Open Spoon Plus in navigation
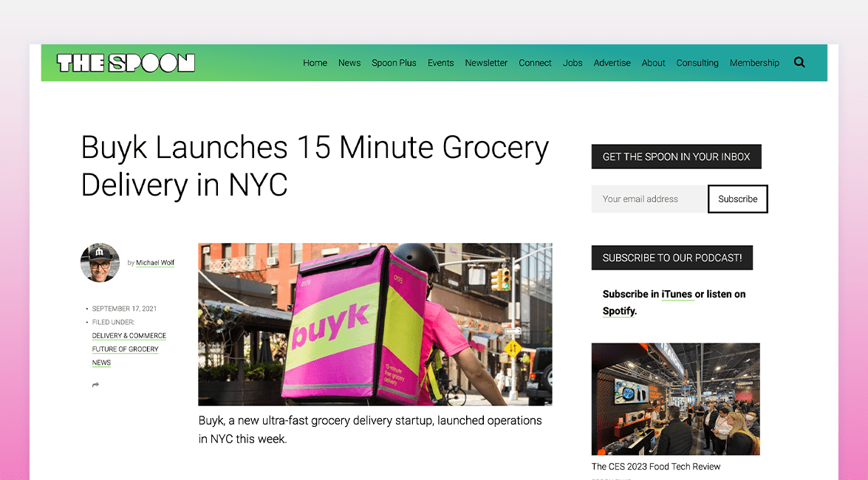 click(x=394, y=63)
